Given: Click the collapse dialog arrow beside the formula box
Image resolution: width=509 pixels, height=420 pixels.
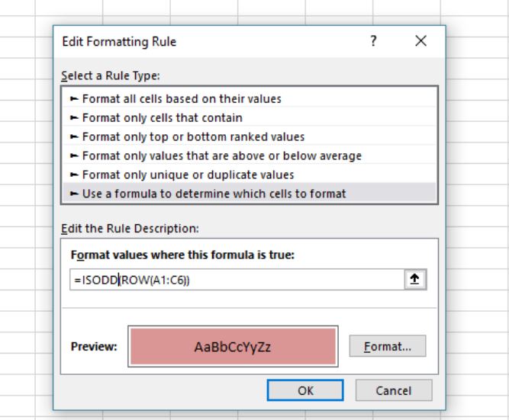Looking at the screenshot, I should (415, 279).
